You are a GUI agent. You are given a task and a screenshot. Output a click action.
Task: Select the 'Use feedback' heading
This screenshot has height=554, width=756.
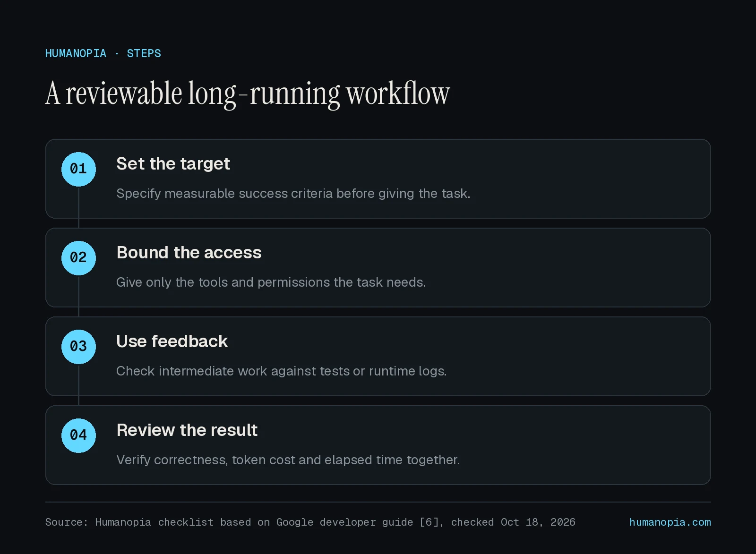tap(172, 341)
